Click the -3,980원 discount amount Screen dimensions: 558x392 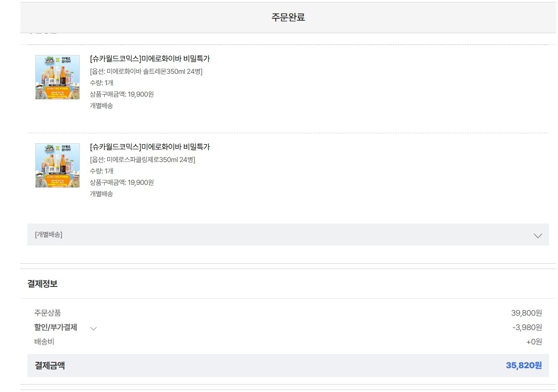coord(527,327)
